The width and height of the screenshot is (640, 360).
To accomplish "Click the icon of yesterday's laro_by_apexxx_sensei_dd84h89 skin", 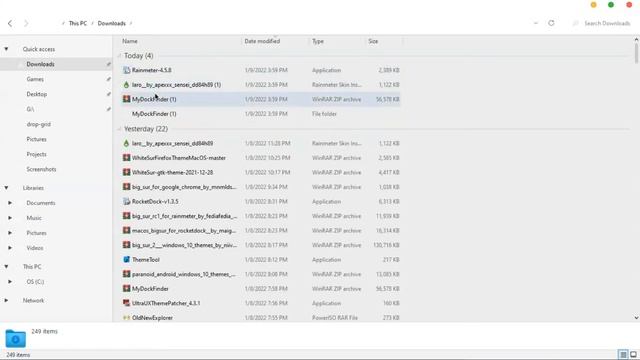I will 127,143.
